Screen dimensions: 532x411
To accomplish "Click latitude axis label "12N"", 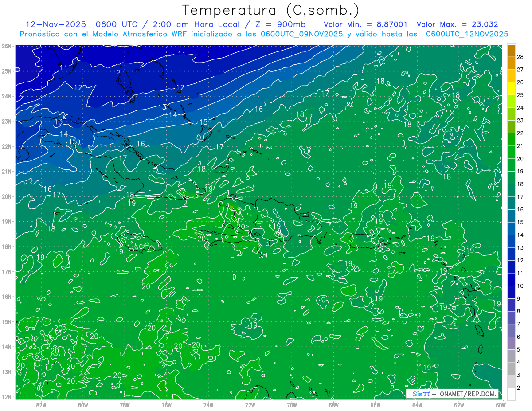I will click(7, 397).
